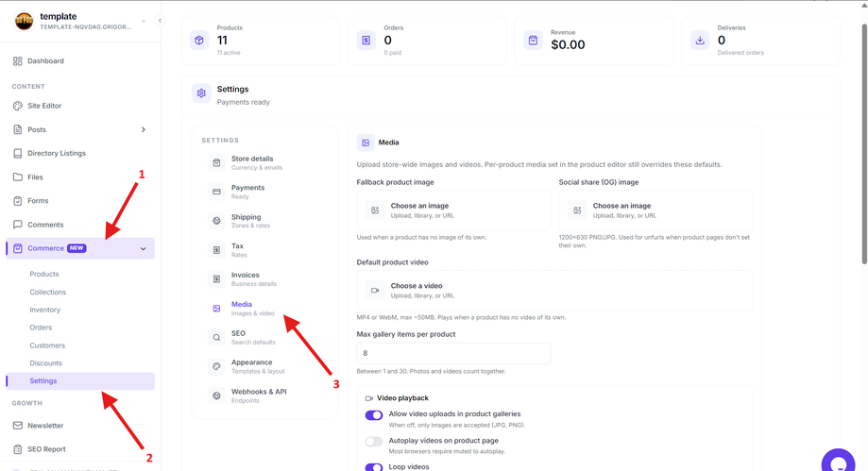
Task: Select the Shipping settings icon
Action: point(216,221)
